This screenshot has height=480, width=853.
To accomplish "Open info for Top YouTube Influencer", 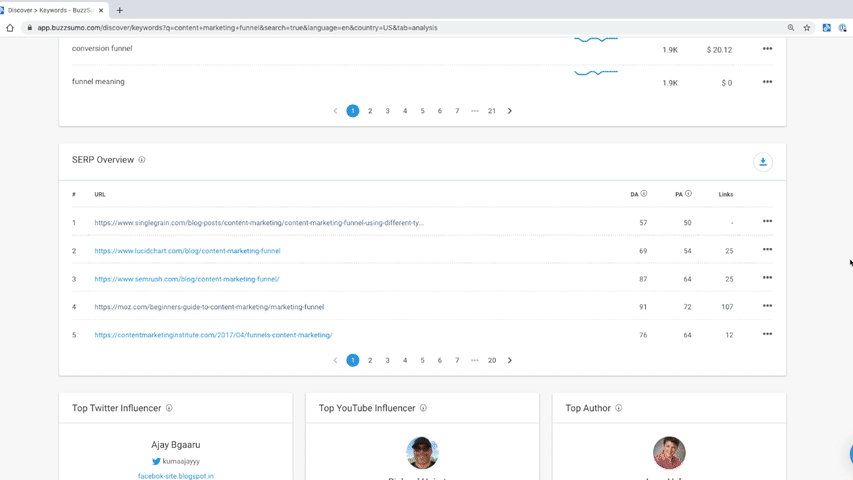I will click(x=423, y=408).
